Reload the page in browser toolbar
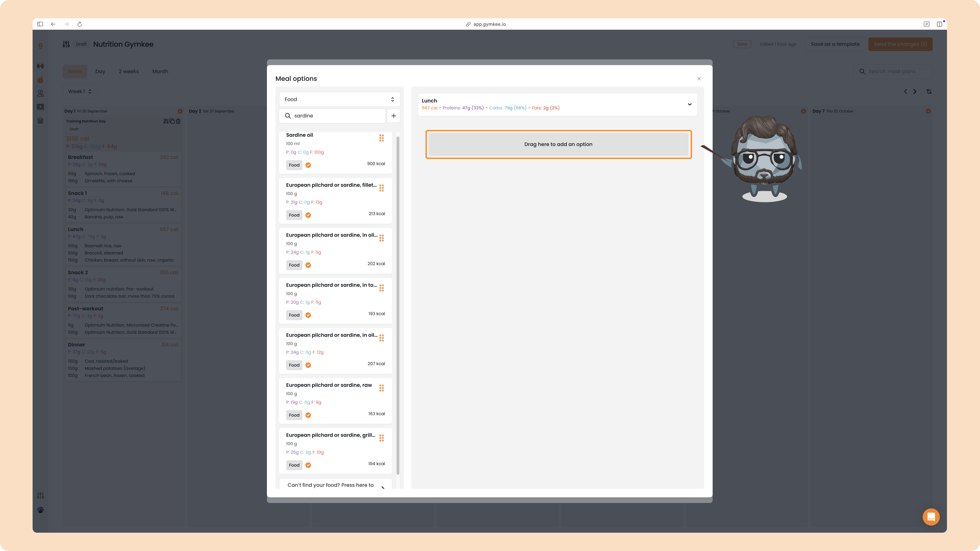Screen dimensions: 980x551 coord(79,24)
